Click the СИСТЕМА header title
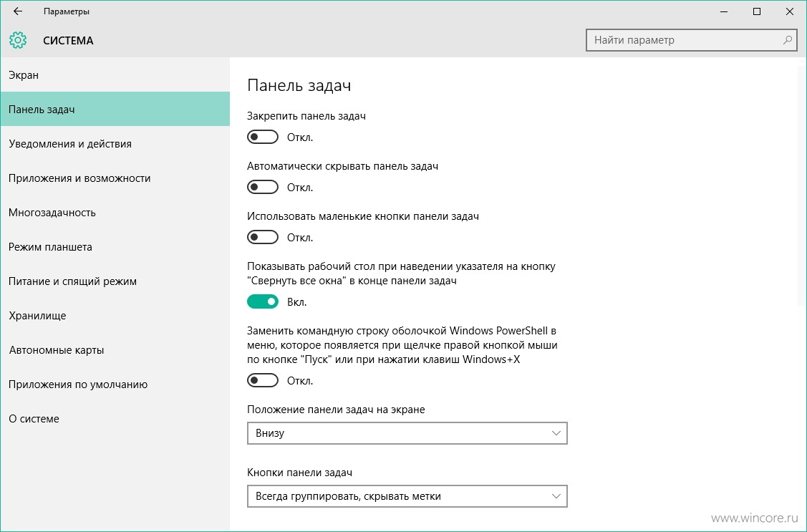Screen dimensions: 807x532 pos(68,41)
